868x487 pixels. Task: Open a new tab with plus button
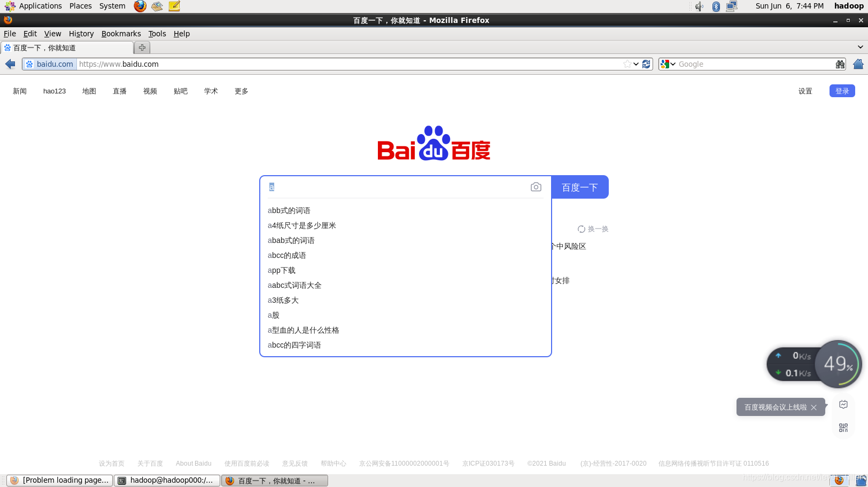coord(142,48)
